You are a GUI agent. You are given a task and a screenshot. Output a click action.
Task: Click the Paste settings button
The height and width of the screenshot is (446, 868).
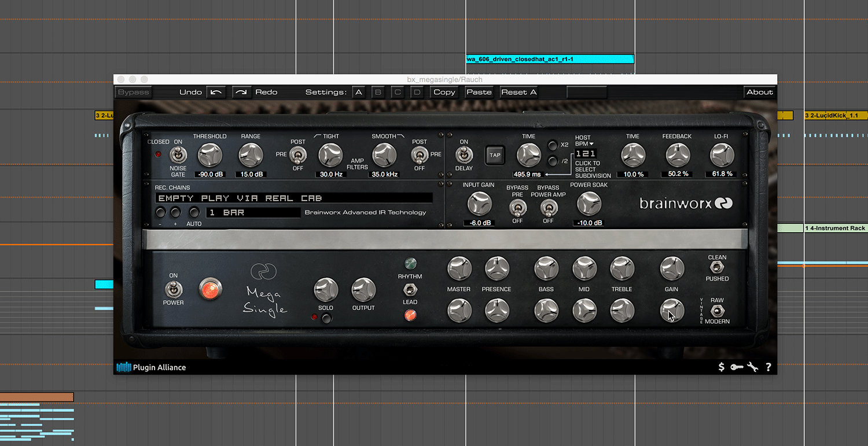click(479, 92)
